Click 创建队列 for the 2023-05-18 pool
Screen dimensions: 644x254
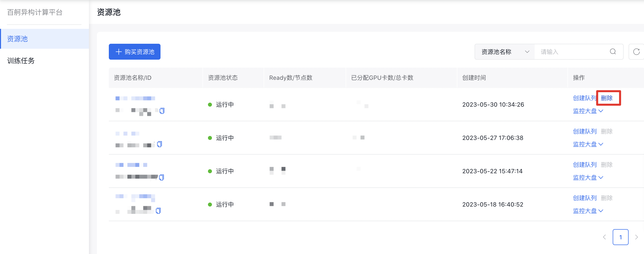tap(585, 198)
